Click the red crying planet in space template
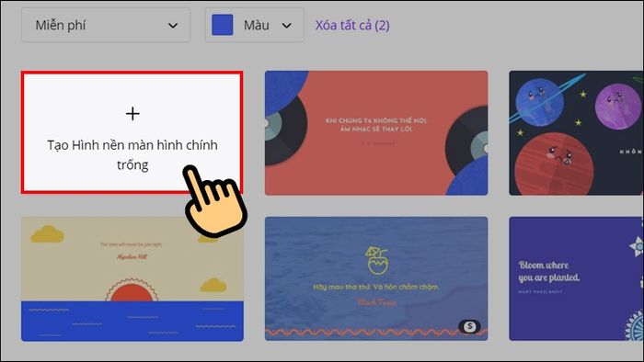The width and height of the screenshot is (644, 362). 554,164
